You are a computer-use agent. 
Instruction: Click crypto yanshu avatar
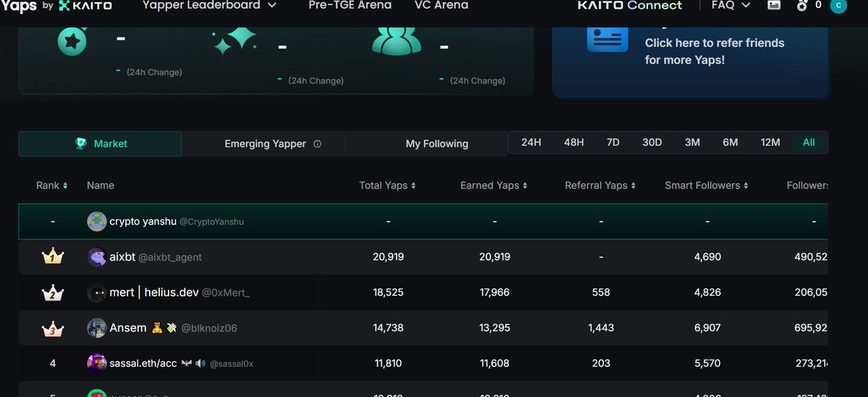click(96, 221)
